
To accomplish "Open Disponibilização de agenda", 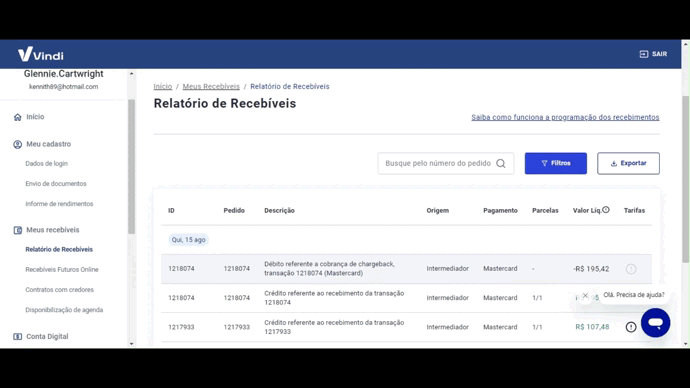I will (x=64, y=310).
